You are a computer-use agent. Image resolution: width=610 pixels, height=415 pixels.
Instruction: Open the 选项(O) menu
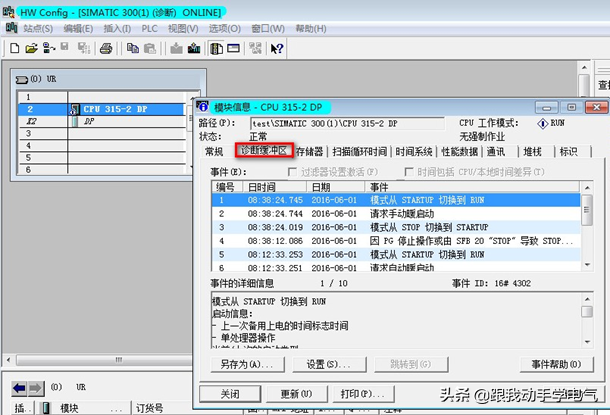coord(224,28)
